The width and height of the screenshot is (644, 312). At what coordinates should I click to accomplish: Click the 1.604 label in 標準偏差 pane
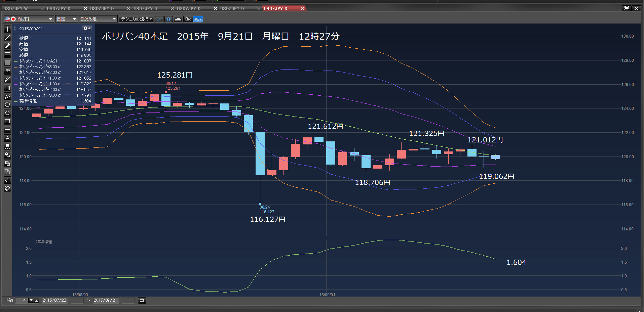coord(516,262)
